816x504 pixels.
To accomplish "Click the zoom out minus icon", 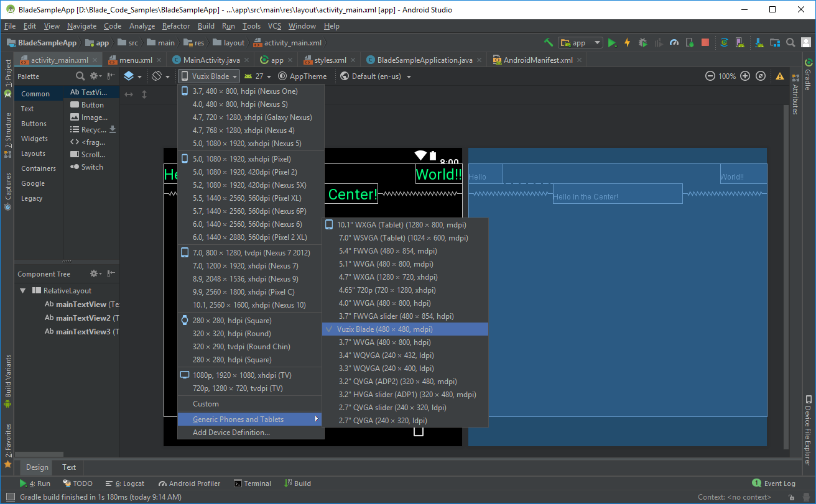I will pyautogui.click(x=710, y=76).
